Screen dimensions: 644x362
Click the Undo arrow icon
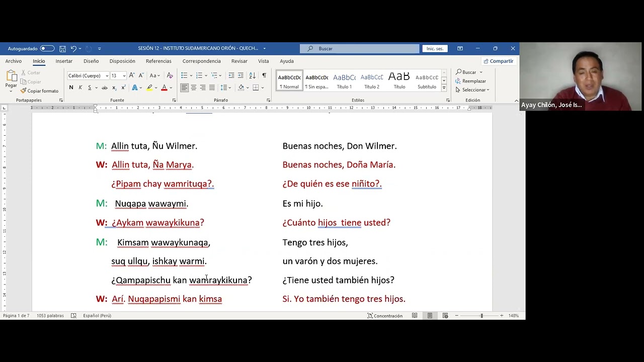(73, 49)
